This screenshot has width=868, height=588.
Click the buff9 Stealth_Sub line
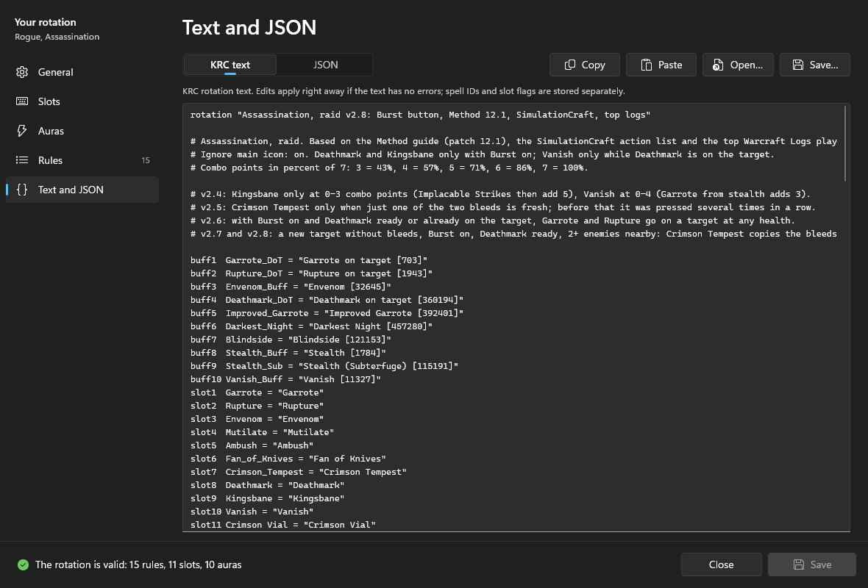point(324,366)
